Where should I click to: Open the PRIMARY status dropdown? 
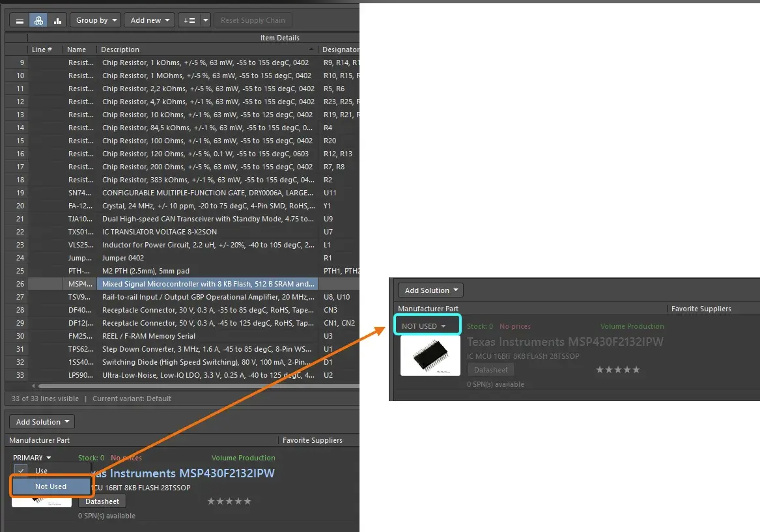coord(32,458)
